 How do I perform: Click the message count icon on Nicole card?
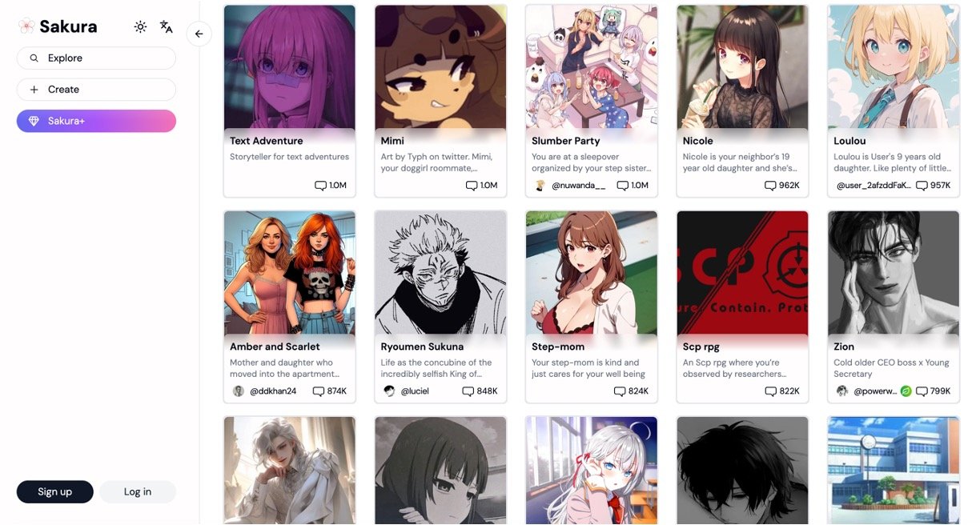pyautogui.click(x=770, y=186)
